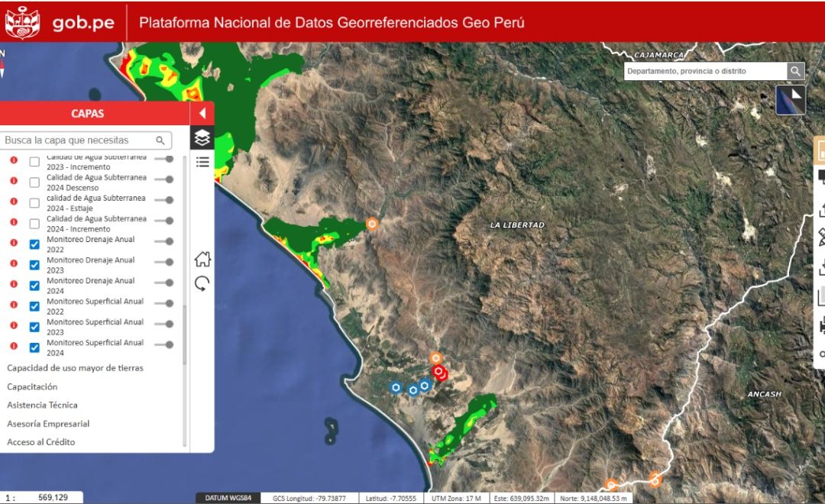
Task: Uncheck Monitoreo Drenaje Anual 2022 layer
Action: click(x=34, y=244)
